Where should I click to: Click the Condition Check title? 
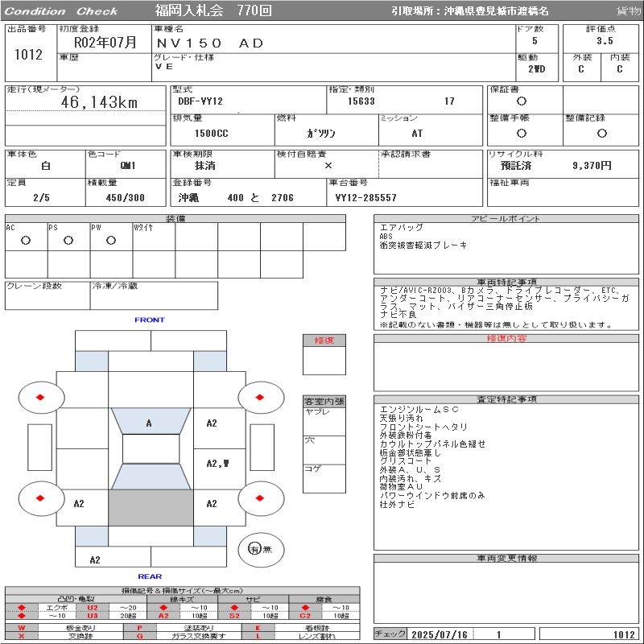pos(61,11)
